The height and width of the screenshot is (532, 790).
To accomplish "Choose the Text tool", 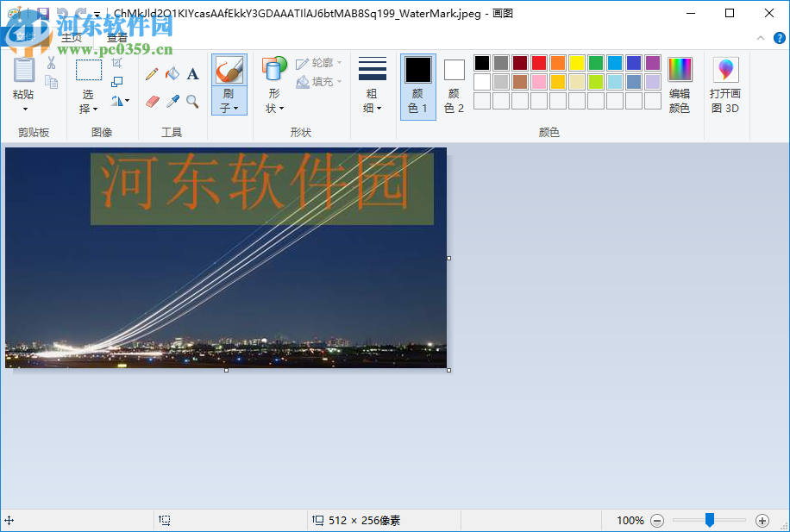I will 192,74.
